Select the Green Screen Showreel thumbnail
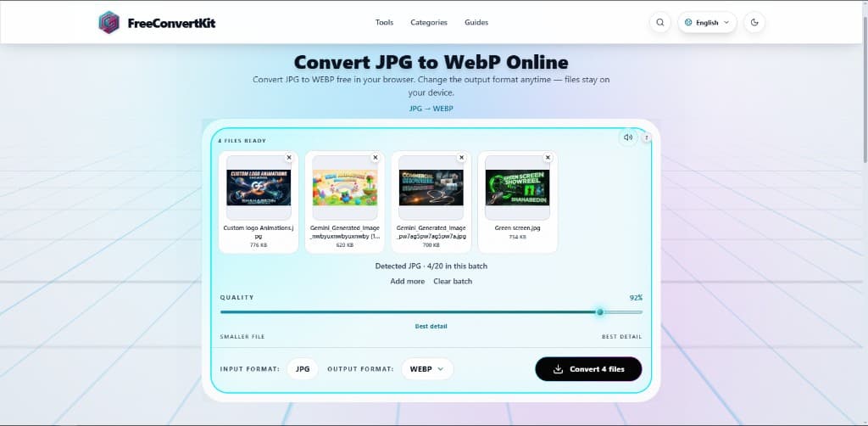 click(518, 188)
